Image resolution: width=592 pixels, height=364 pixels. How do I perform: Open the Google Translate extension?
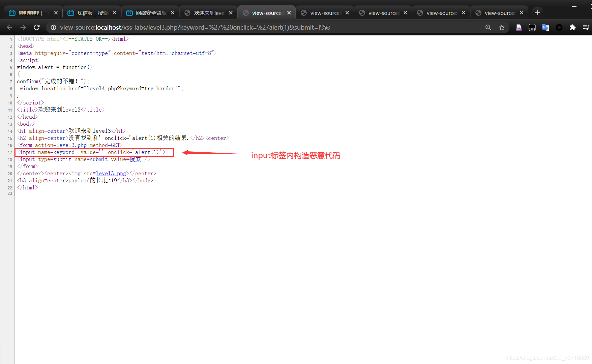tap(545, 27)
